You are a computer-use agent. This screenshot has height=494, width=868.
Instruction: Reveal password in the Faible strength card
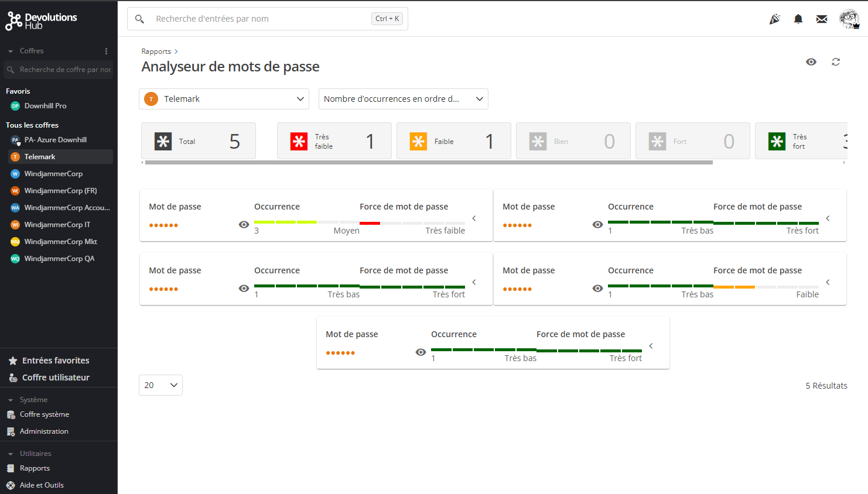click(598, 289)
